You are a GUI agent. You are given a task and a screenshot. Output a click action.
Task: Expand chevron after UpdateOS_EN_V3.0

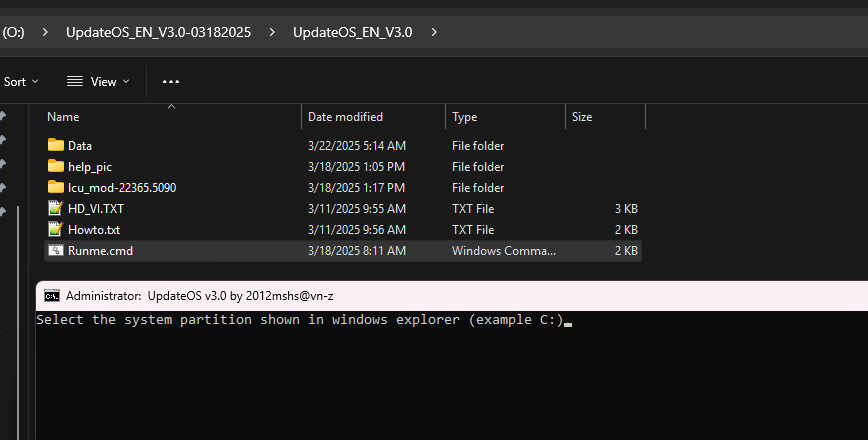434,32
